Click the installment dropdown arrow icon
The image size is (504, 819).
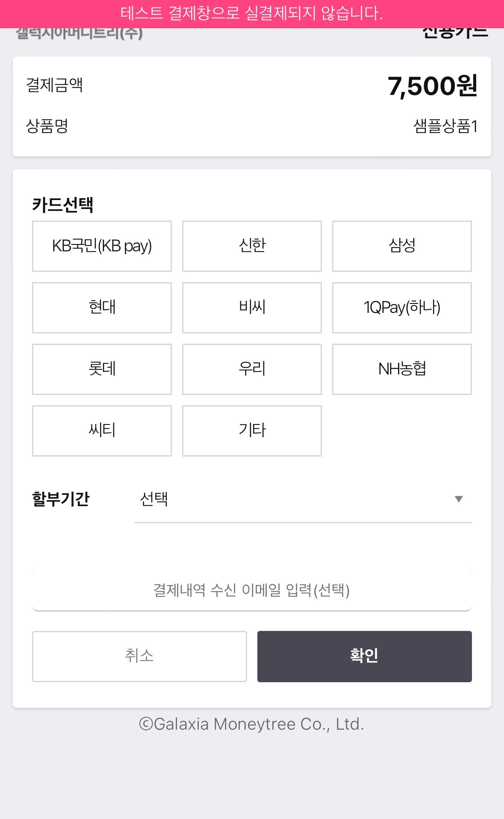coord(459,499)
